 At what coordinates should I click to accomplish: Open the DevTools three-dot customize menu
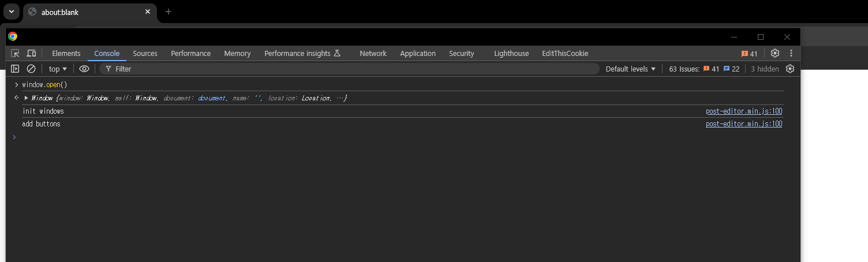[791, 53]
